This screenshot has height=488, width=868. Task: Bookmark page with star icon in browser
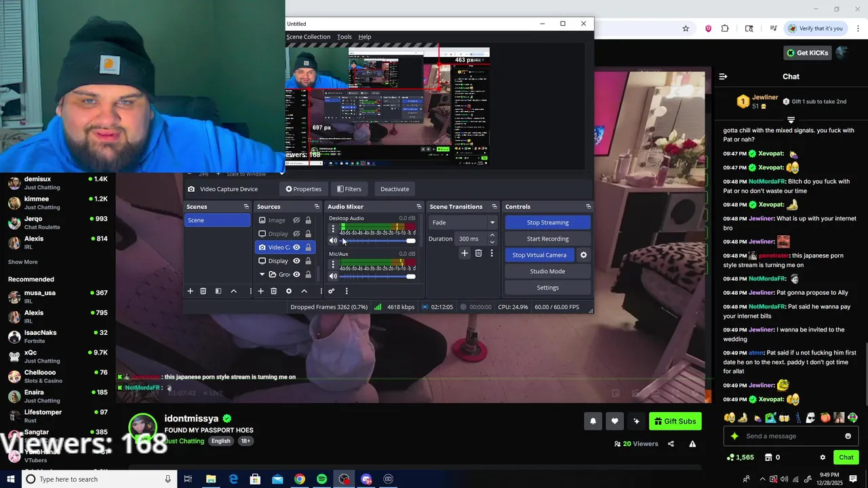point(686,28)
